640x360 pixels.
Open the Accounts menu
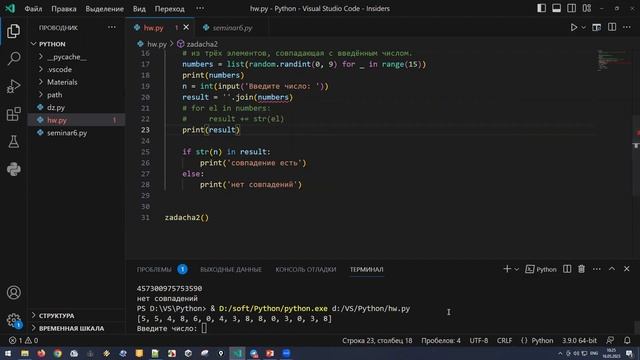[x=13, y=292]
